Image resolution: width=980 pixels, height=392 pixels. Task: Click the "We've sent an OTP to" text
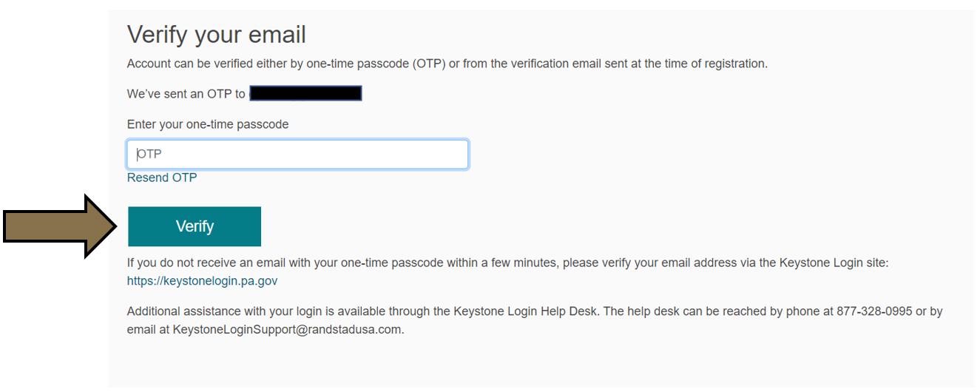coord(186,94)
